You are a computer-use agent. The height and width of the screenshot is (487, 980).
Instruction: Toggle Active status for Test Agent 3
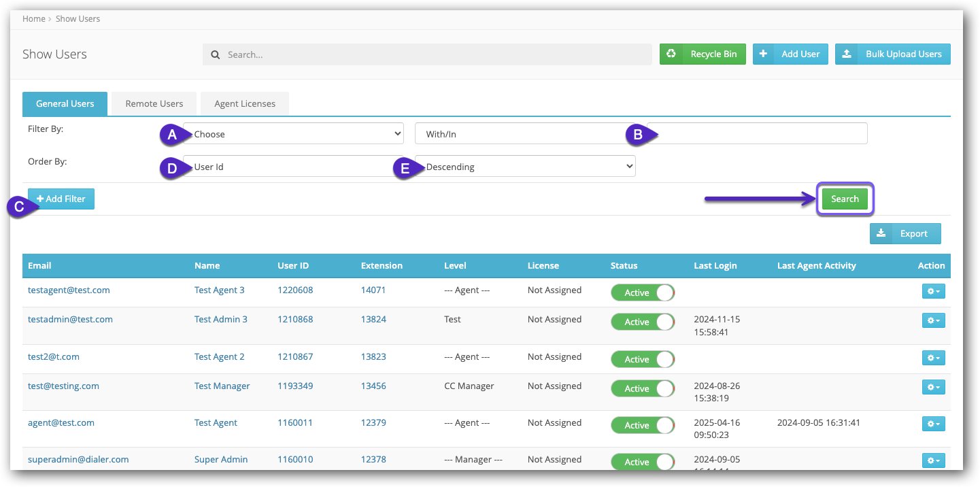pos(643,292)
